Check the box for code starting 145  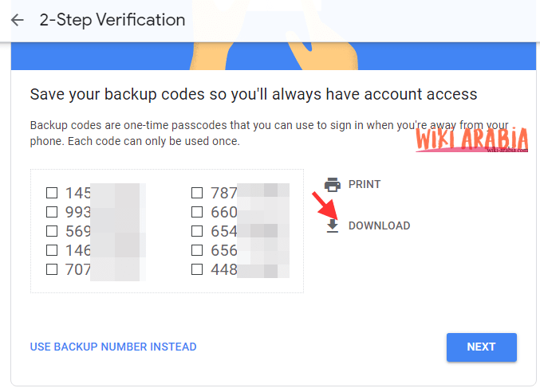coord(52,193)
